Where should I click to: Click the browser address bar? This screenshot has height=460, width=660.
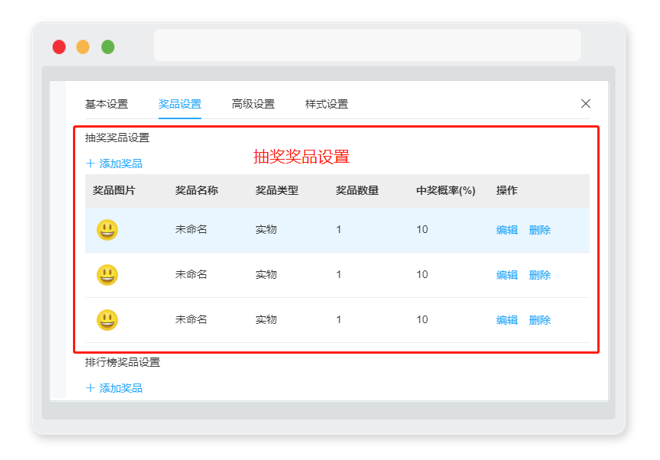367,45
